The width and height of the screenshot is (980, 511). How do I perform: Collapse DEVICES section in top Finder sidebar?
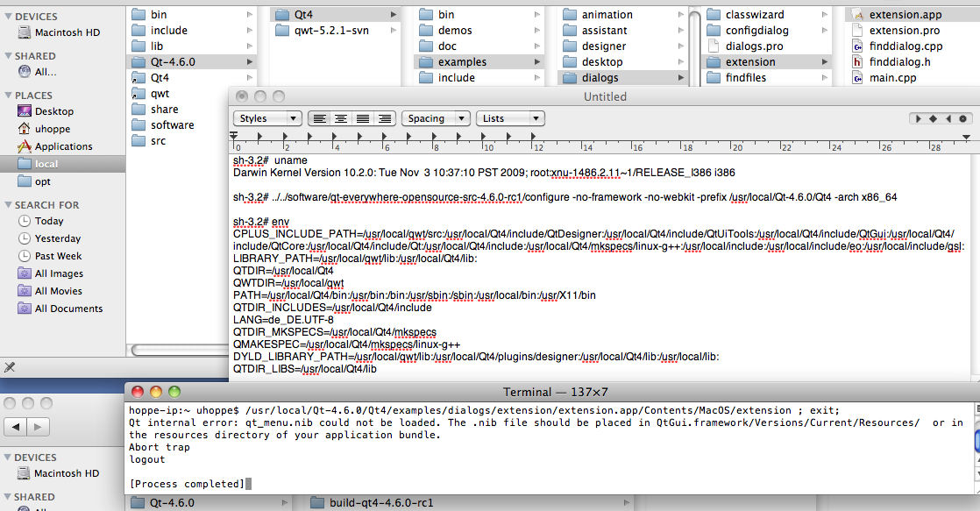coord(8,17)
